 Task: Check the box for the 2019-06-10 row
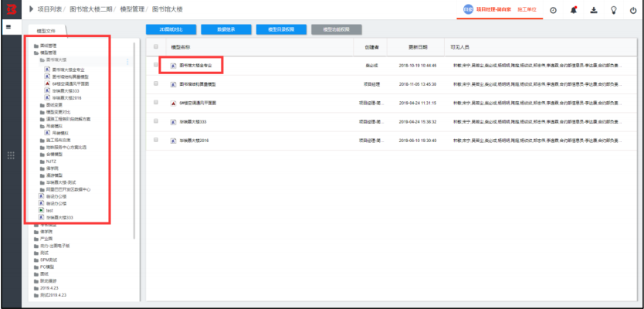tap(156, 140)
